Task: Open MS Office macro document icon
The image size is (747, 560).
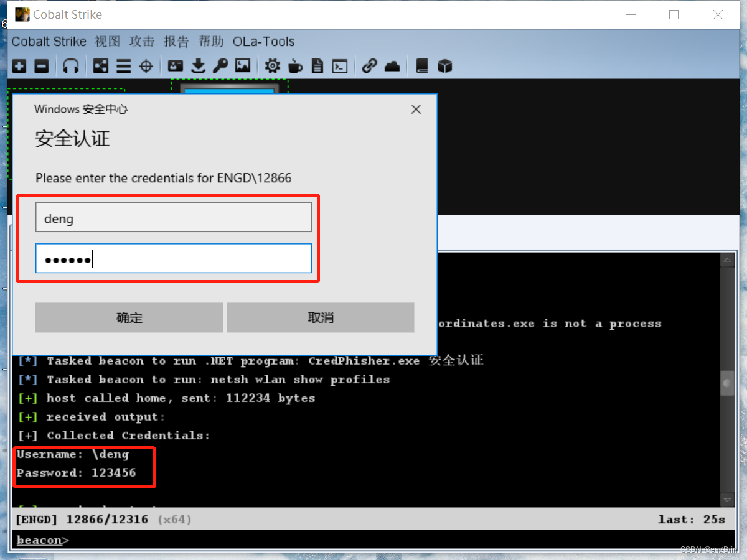Action: [317, 66]
